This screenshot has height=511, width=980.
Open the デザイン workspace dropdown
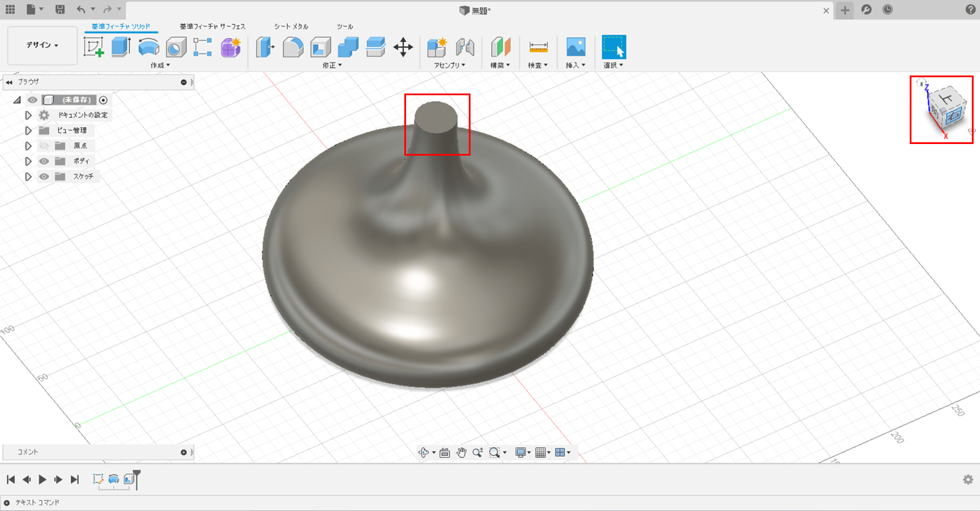42,45
